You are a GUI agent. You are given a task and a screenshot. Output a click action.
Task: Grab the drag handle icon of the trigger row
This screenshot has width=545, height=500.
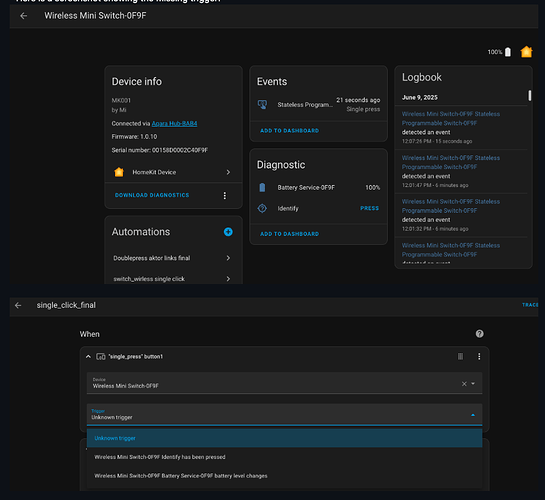tap(460, 356)
